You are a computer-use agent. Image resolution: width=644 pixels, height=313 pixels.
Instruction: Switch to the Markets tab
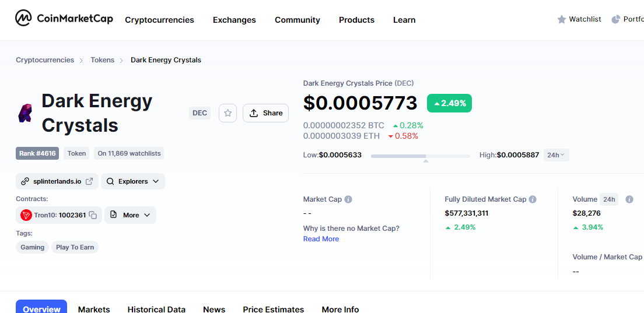pyautogui.click(x=94, y=310)
